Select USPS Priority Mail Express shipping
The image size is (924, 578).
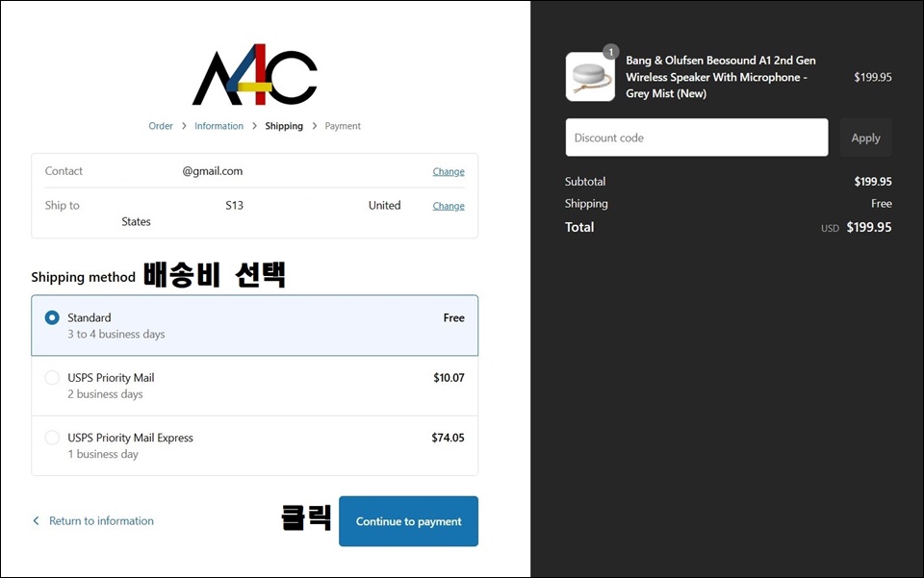pos(254,445)
